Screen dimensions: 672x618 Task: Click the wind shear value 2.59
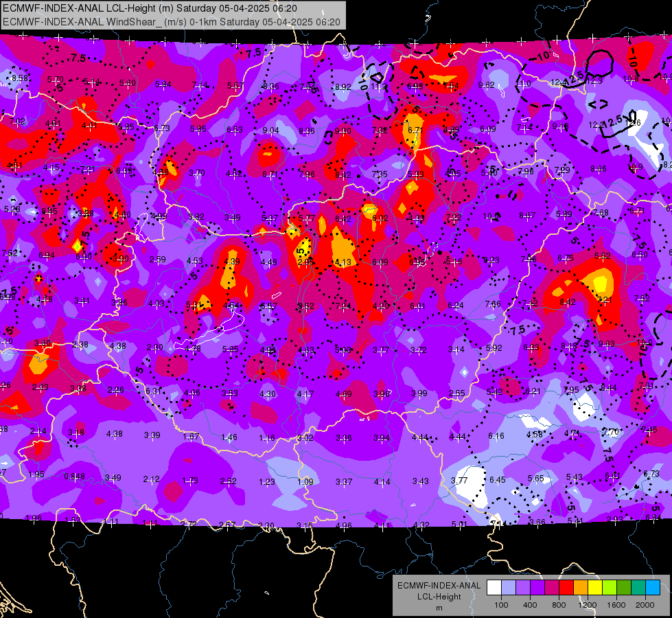(158, 260)
